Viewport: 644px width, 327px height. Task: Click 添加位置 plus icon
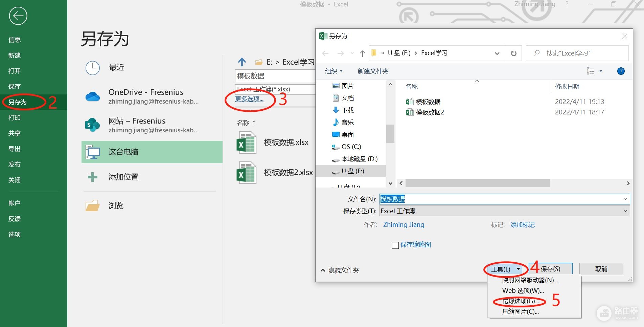point(93,177)
